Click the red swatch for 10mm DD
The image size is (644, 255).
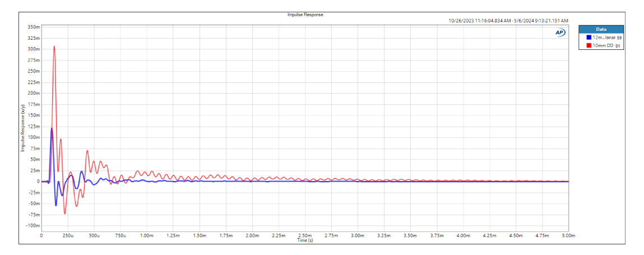[x=589, y=45]
